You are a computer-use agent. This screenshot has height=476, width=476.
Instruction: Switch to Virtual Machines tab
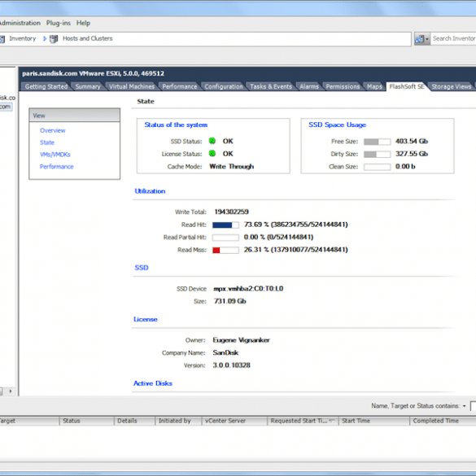point(132,86)
